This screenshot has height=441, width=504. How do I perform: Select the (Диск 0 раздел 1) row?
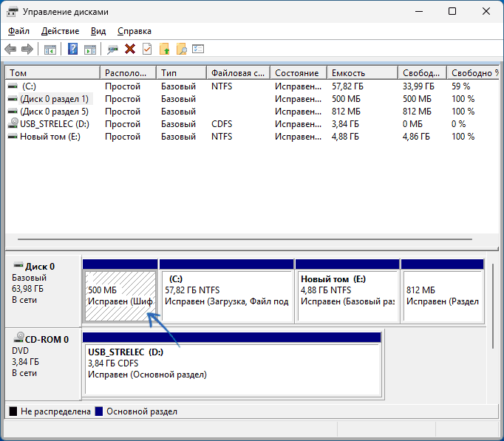[252, 98]
